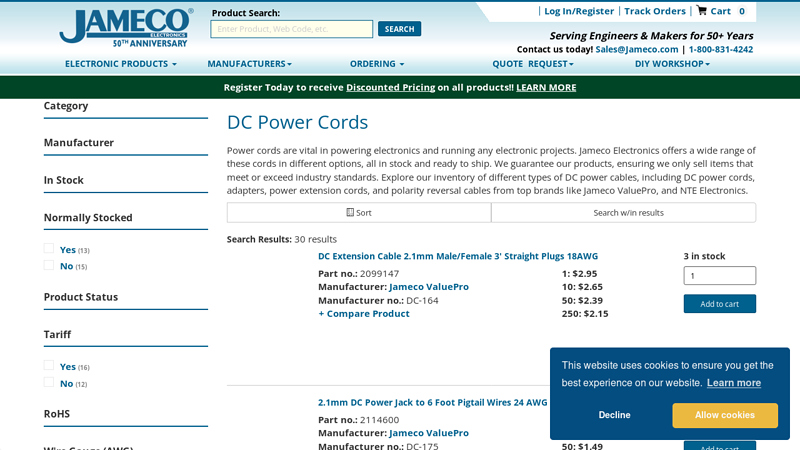Image resolution: width=800 pixels, height=450 pixels.
Task: Click the Sort button with its icon
Action: 359,213
